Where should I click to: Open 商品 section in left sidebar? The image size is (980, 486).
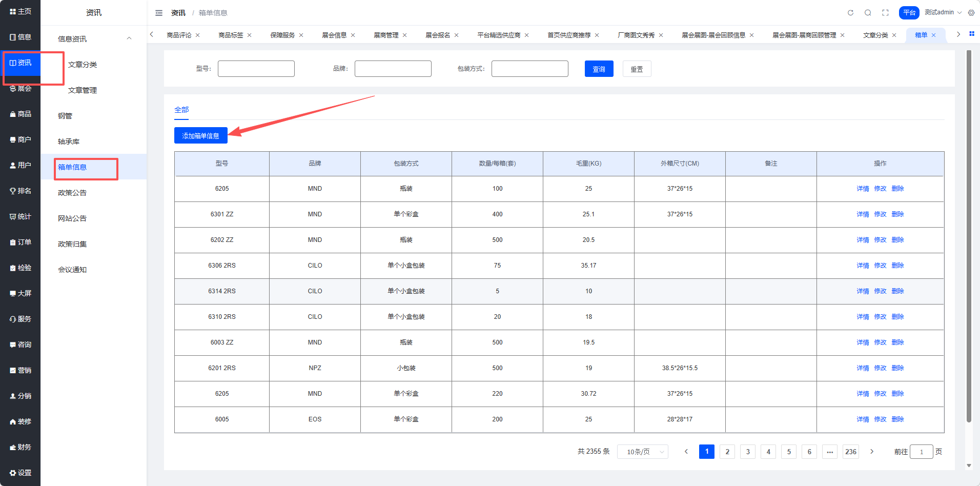(x=21, y=114)
